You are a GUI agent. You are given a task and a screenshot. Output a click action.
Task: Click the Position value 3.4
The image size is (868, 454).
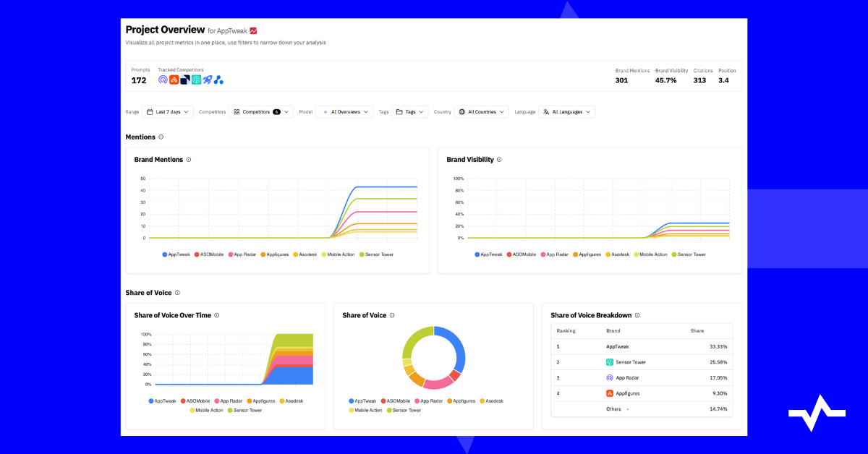pyautogui.click(x=723, y=80)
